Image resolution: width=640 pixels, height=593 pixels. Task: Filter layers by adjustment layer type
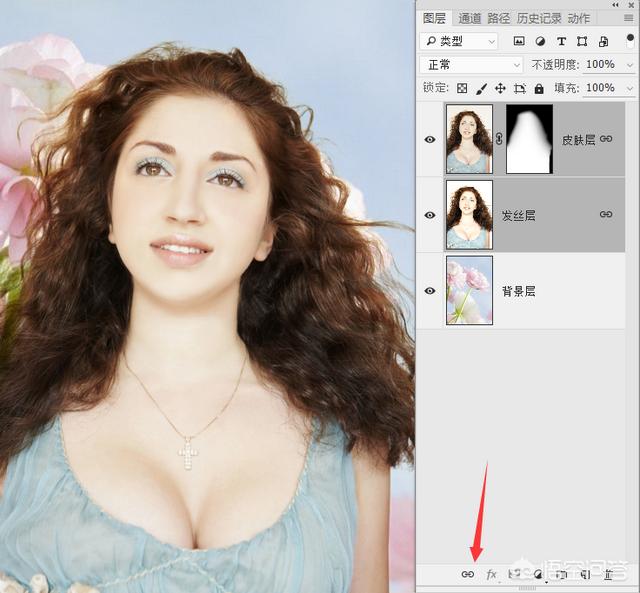point(540,41)
